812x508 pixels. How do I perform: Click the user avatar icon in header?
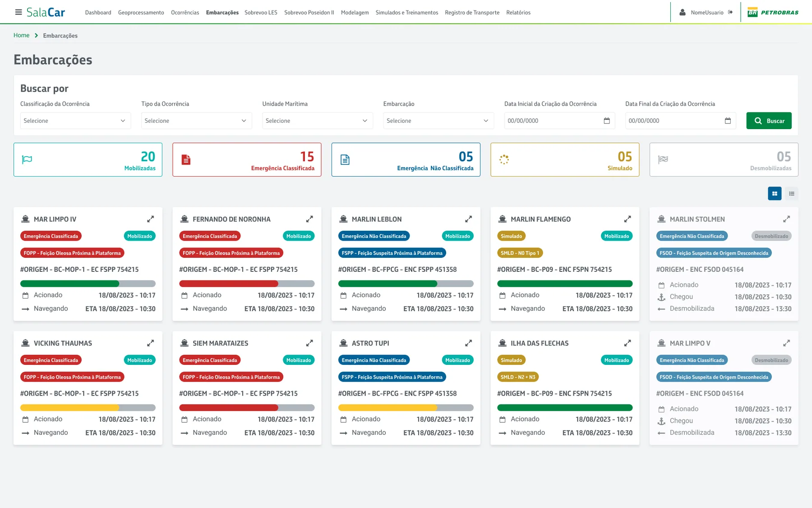[683, 12]
